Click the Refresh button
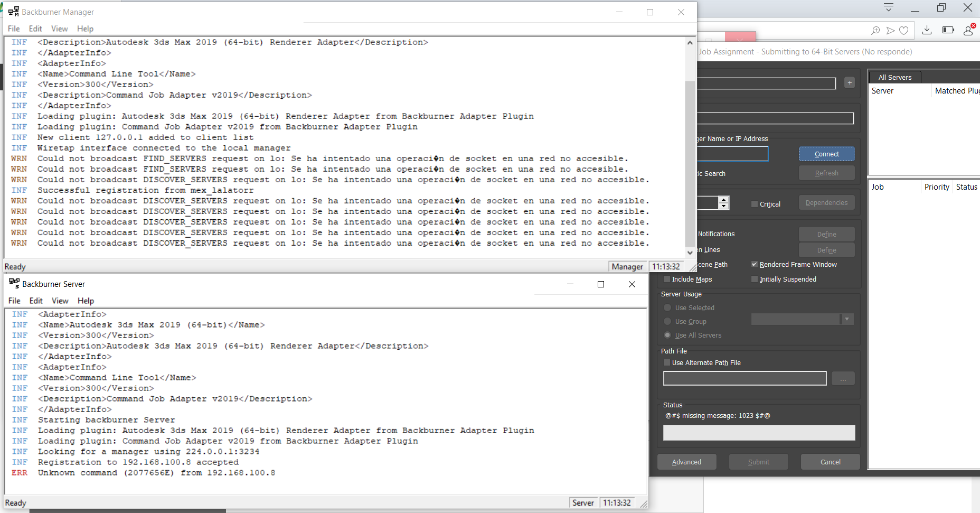The height and width of the screenshot is (513, 980). (x=826, y=173)
